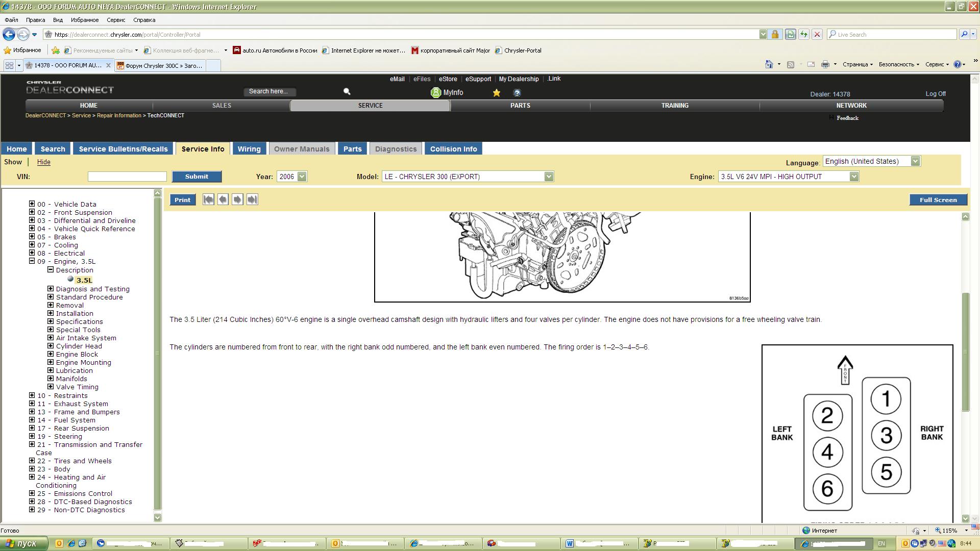Click the security lock icon in address bar

point(775,34)
